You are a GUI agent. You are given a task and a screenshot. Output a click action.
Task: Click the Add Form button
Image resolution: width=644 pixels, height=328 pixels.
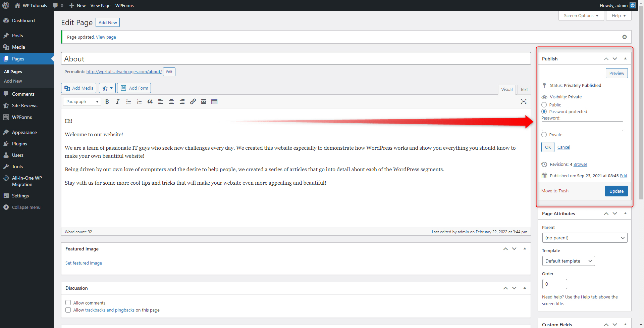tap(134, 88)
